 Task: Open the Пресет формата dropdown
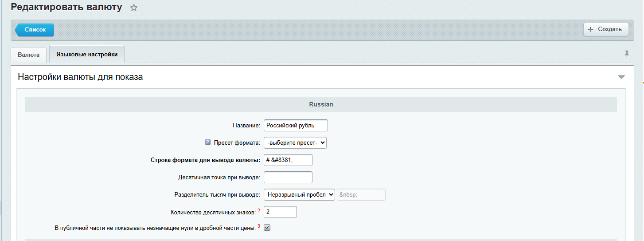295,142
